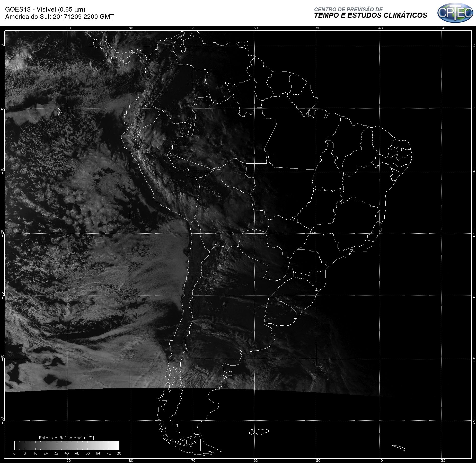Click 'CENTRO DE PREVISÃO DE' header text
This screenshot has height=463, width=476.
[348, 9]
